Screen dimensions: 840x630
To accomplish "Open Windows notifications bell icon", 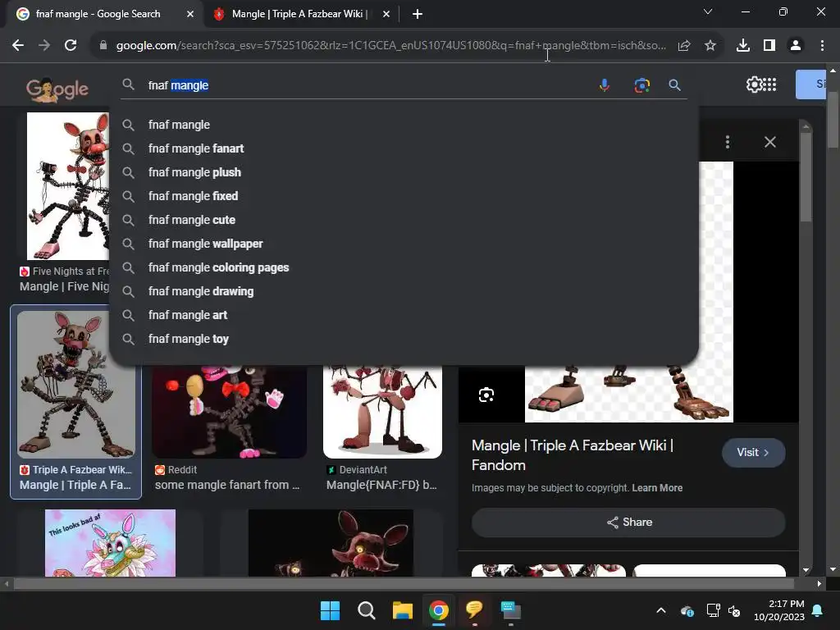I will (x=818, y=610).
